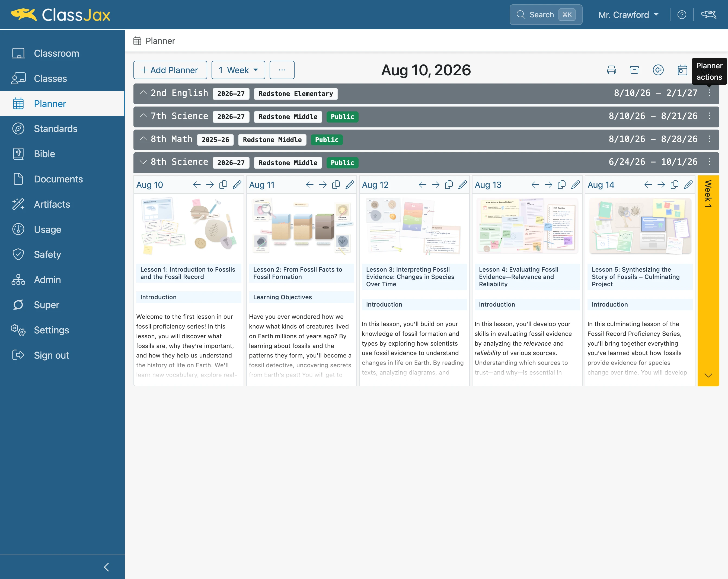Click the 2025–26 tag on 8th Math
This screenshot has width=728, height=579.
215,140
